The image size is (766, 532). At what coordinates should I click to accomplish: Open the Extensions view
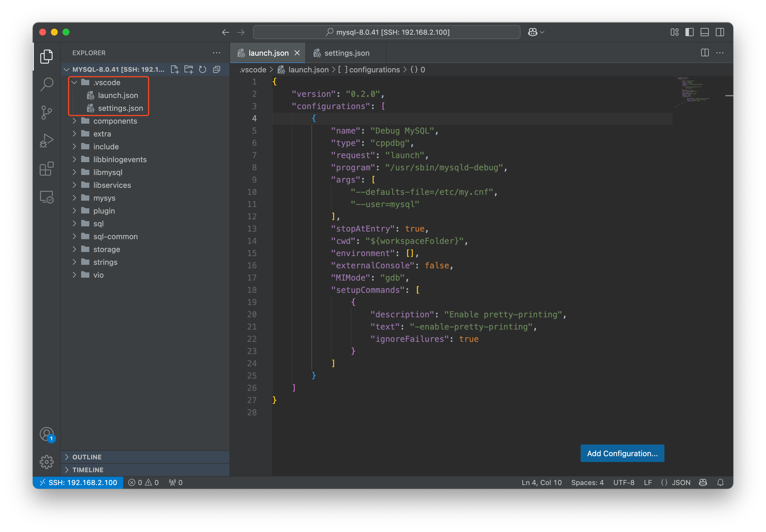[46, 169]
